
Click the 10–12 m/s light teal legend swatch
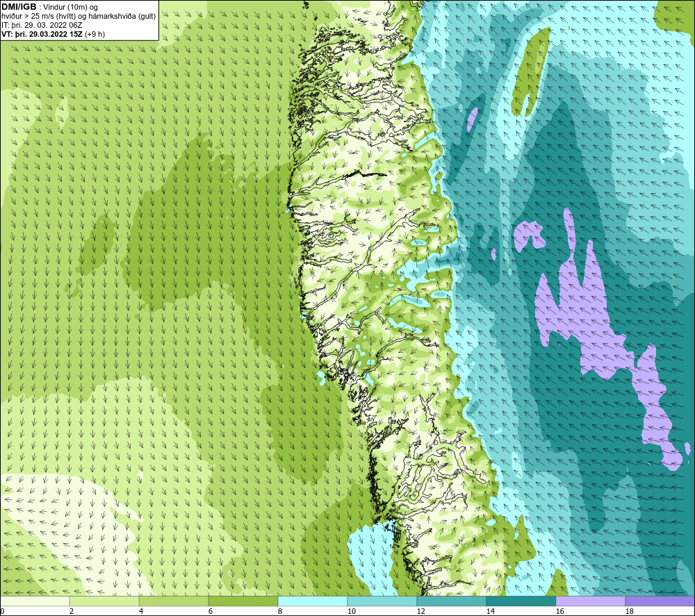tap(382, 601)
